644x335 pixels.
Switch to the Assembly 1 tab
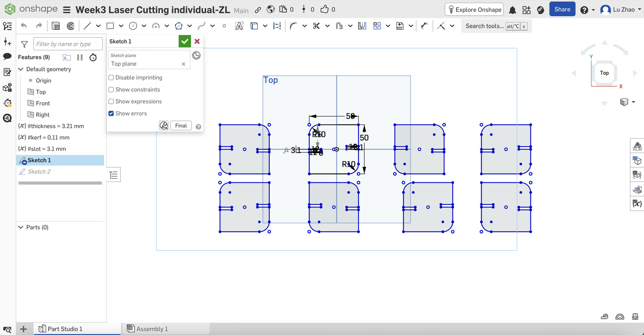click(152, 329)
